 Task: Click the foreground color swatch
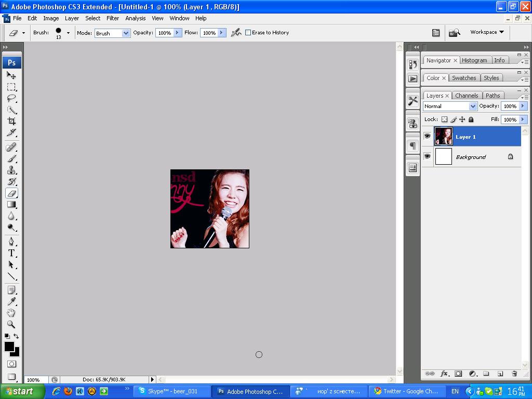(x=9, y=347)
